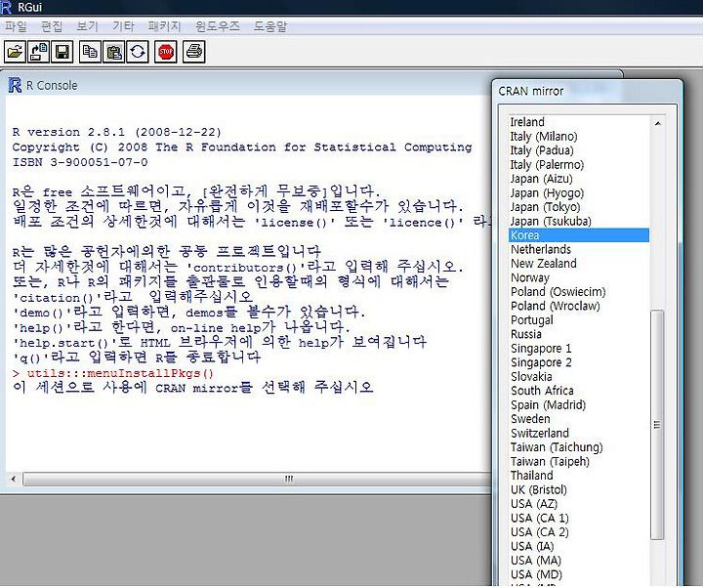Click the Load workspace toolbar icon
703x588 pixels.
pos(39,52)
